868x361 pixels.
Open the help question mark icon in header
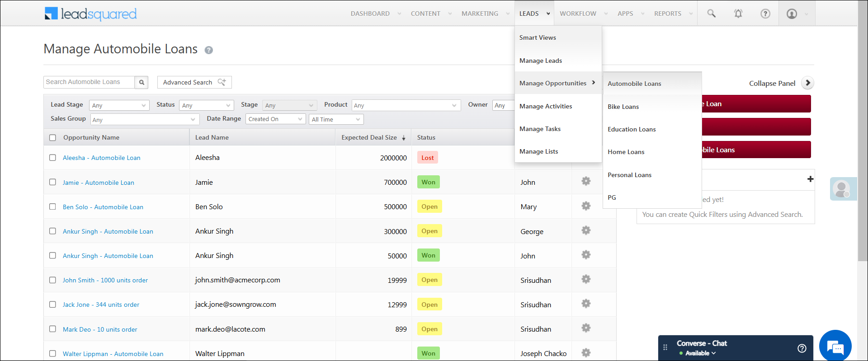point(765,14)
